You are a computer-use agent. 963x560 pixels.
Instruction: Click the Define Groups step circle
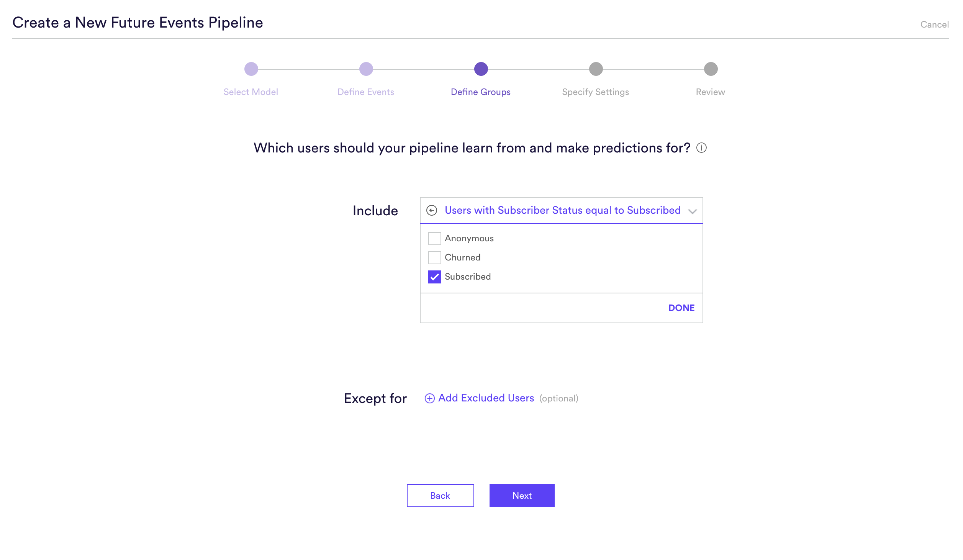(481, 69)
